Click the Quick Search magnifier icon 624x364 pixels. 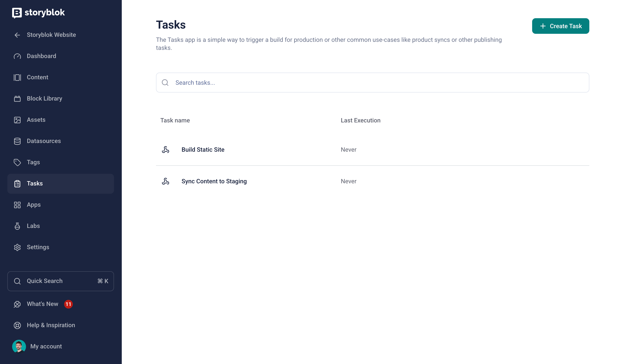coord(17,281)
